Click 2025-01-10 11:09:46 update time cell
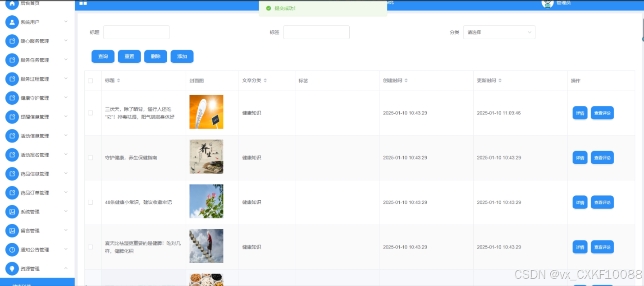This screenshot has width=644, height=286. tap(499, 113)
